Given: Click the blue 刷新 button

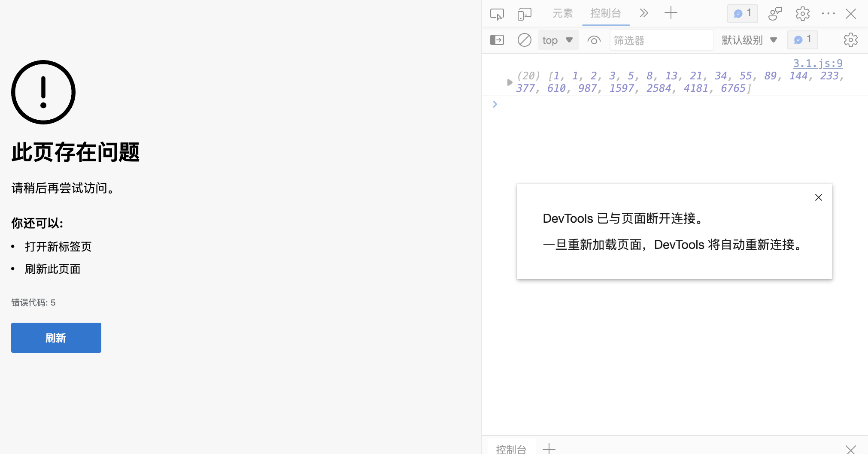Looking at the screenshot, I should point(56,338).
